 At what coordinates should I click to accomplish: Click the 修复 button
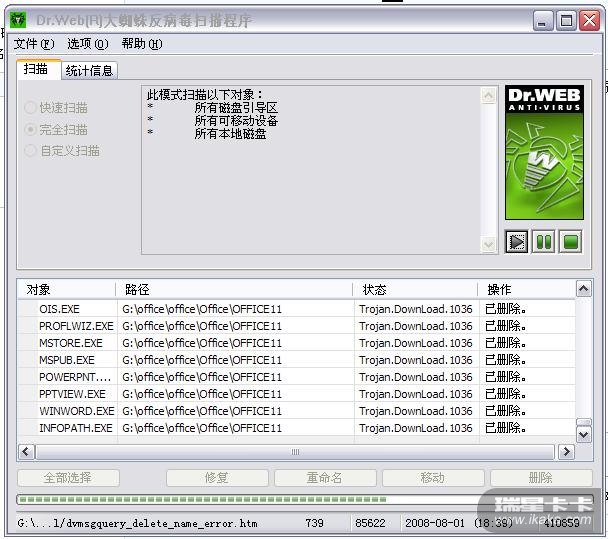217,477
